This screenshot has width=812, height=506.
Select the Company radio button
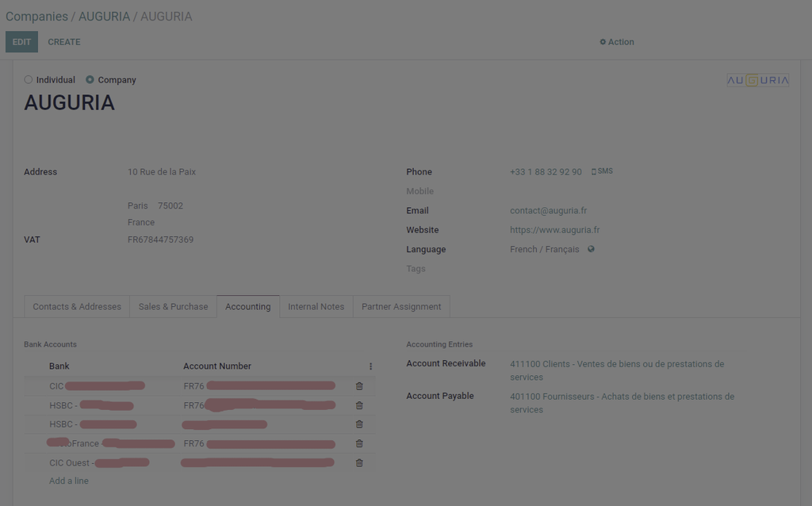[90, 80]
